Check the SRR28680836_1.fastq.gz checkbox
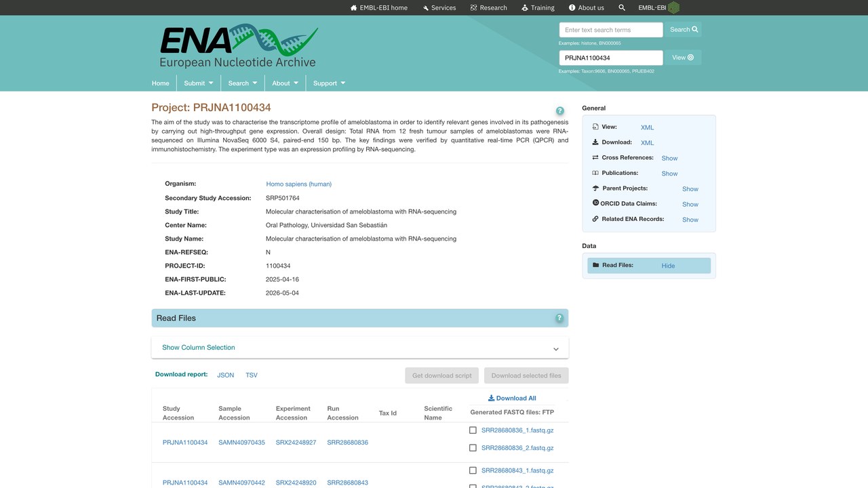Image resolution: width=868 pixels, height=488 pixels. tap(473, 430)
